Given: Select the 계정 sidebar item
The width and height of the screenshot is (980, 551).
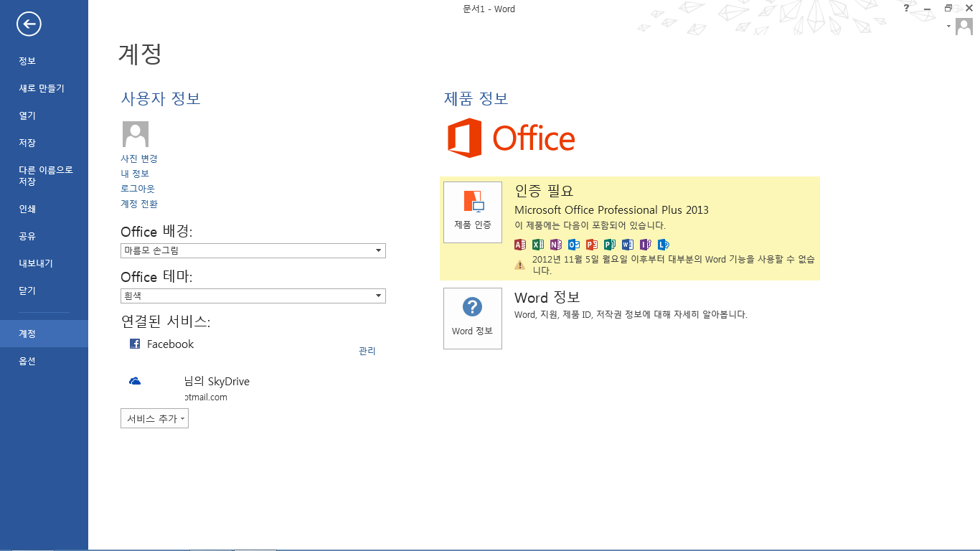Looking at the screenshot, I should point(44,334).
